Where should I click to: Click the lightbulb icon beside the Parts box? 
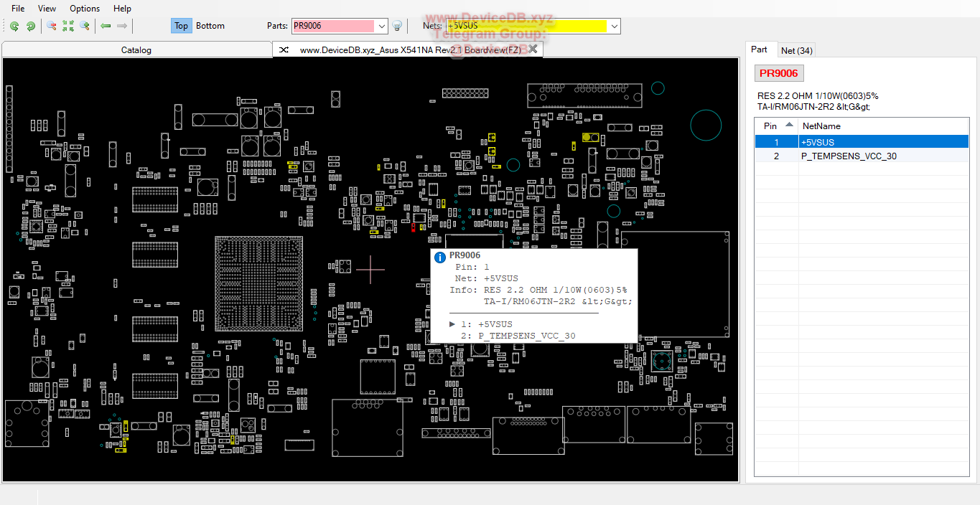tap(396, 26)
